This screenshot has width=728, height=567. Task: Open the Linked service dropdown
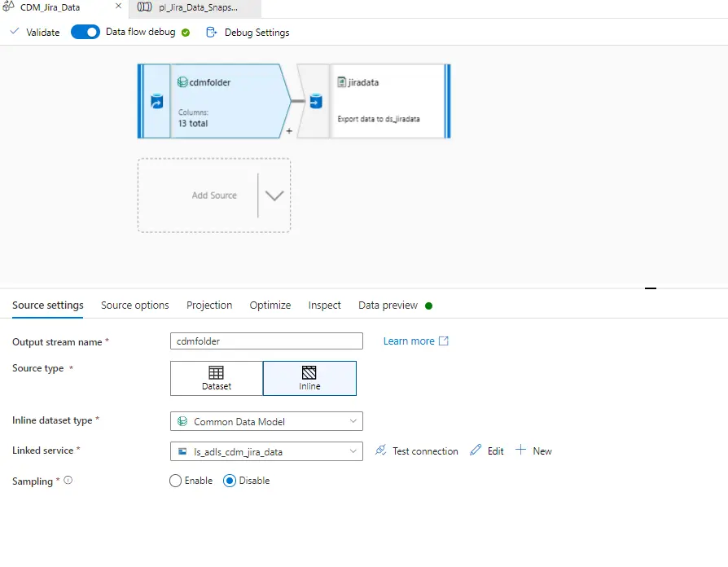[x=353, y=451]
